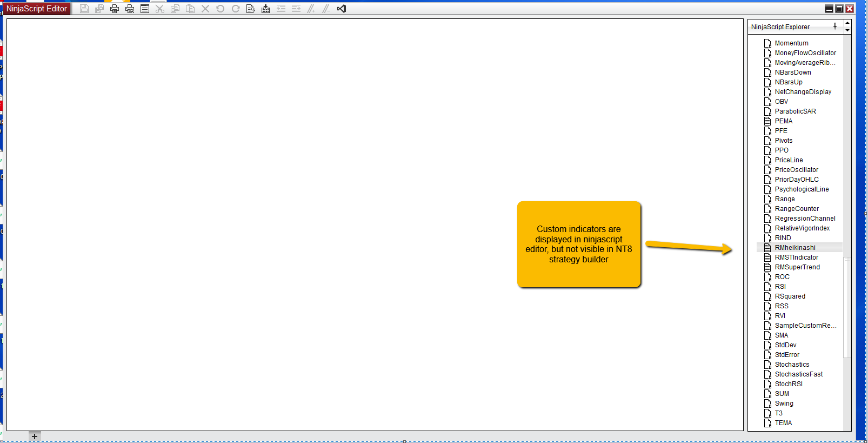The width and height of the screenshot is (868, 443).
Task: Click the Increase Indent icon
Action: [296, 9]
